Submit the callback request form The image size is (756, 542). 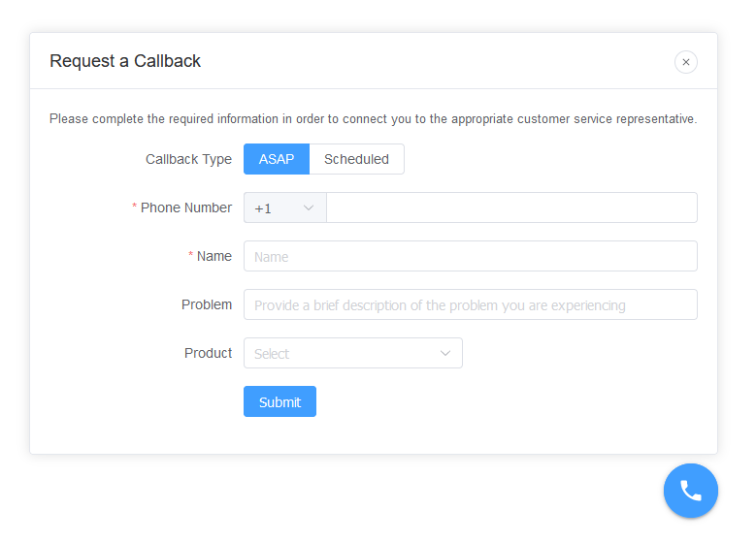(x=279, y=401)
